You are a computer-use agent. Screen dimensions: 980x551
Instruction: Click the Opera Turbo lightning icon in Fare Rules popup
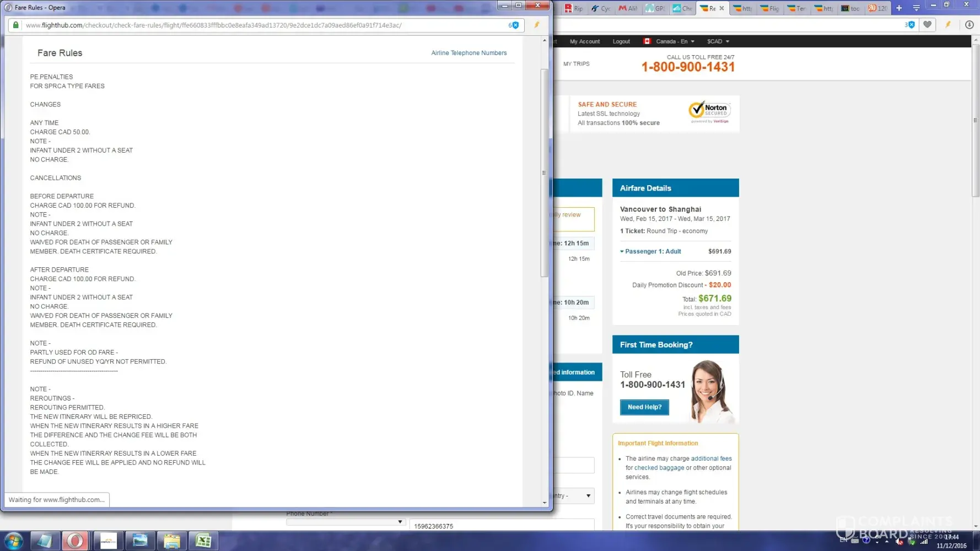(x=537, y=25)
